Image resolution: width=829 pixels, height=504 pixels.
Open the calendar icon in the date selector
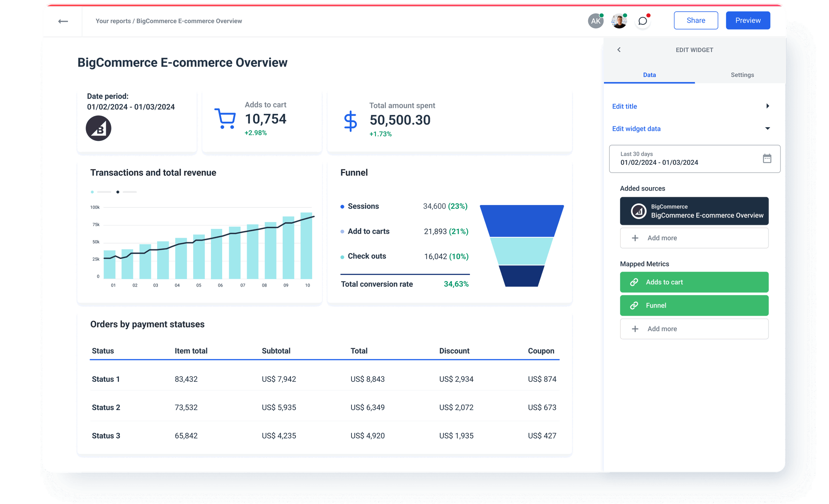[768, 159]
